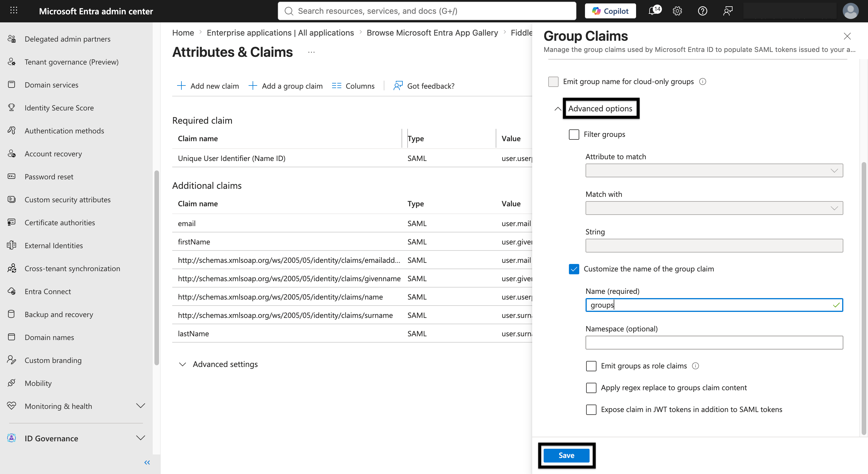868x474 pixels.
Task: Click the Domain services icon
Action: click(x=11, y=85)
